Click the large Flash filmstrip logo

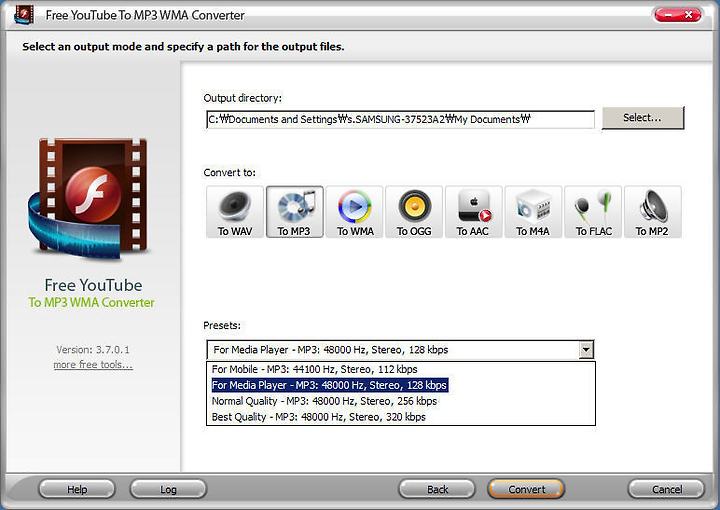pos(91,199)
